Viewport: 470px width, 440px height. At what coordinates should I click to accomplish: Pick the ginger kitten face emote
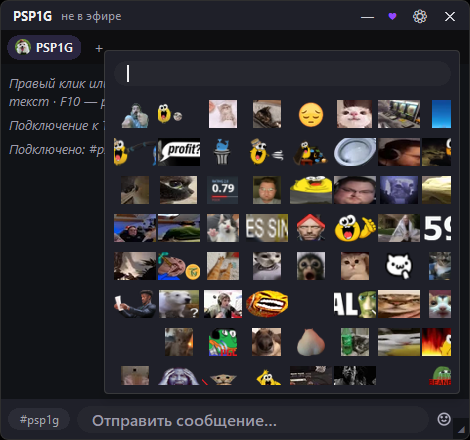point(355,266)
